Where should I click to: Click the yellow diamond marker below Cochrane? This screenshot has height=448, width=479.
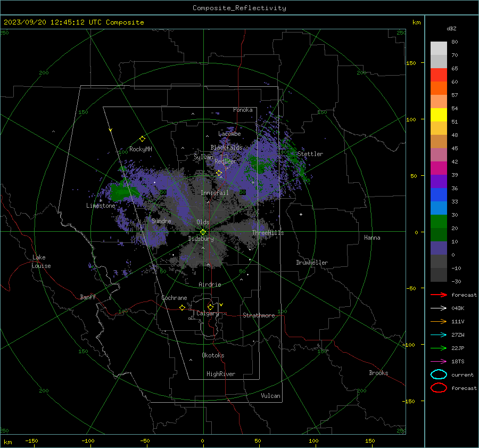click(182, 307)
